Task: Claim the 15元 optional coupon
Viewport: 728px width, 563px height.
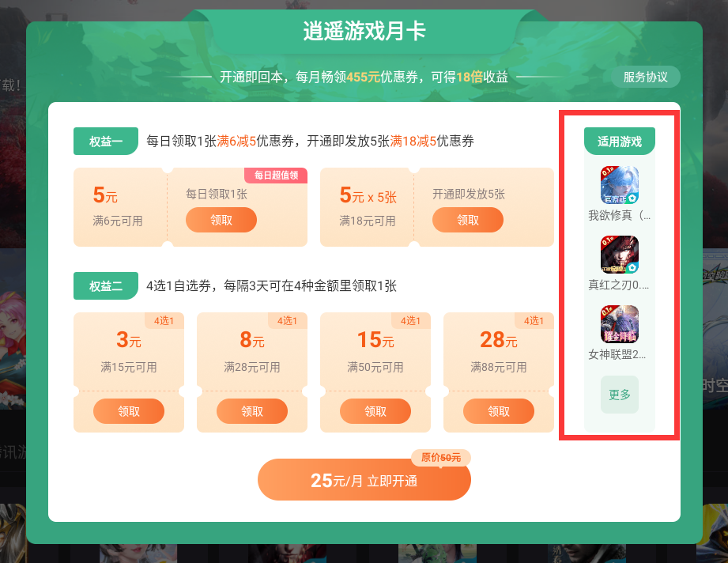Action: pos(375,411)
